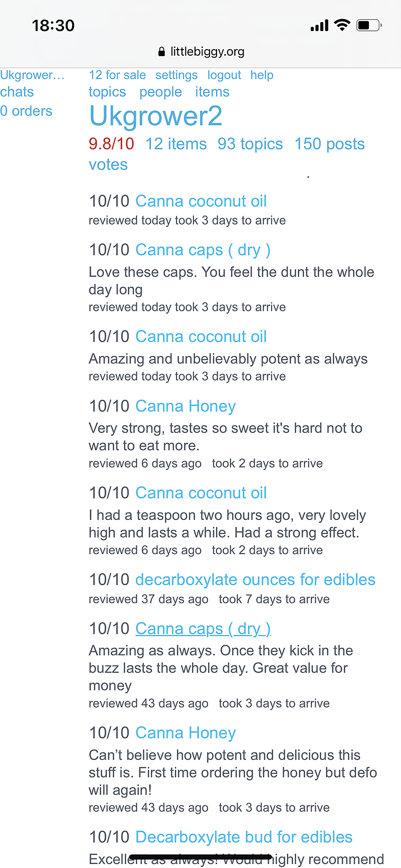Tap the cellular signal bars icon
This screenshot has height=868, width=401.
(x=319, y=26)
